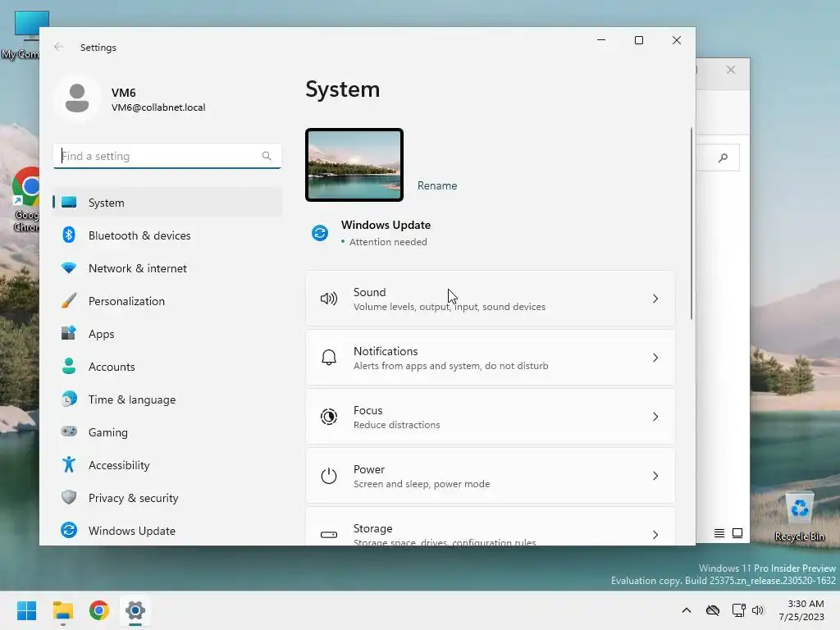The height and width of the screenshot is (630, 840).
Task: Select the My Computer desktop icon
Action: click(21, 34)
